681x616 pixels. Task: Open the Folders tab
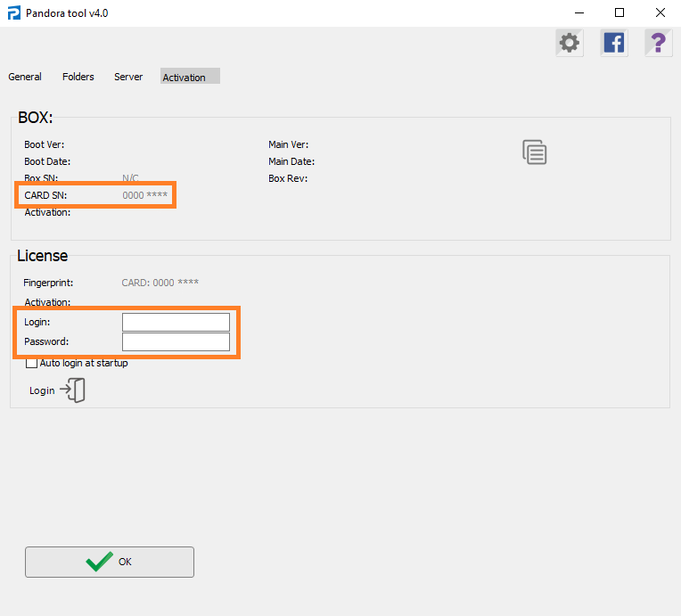tap(78, 77)
